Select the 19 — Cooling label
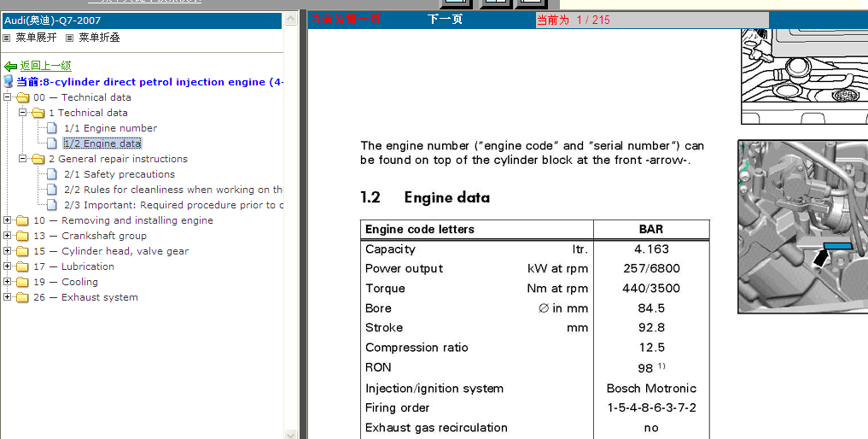 point(66,282)
